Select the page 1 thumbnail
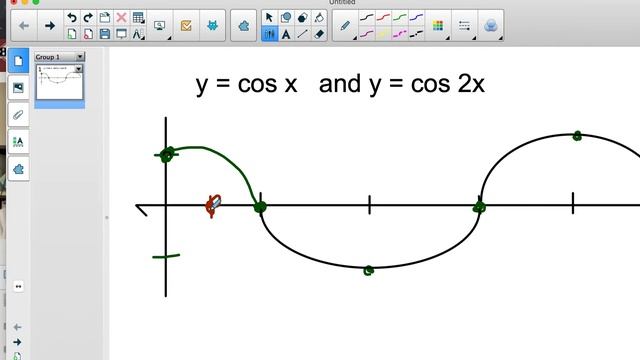This screenshot has width=640, height=360. pos(60,82)
